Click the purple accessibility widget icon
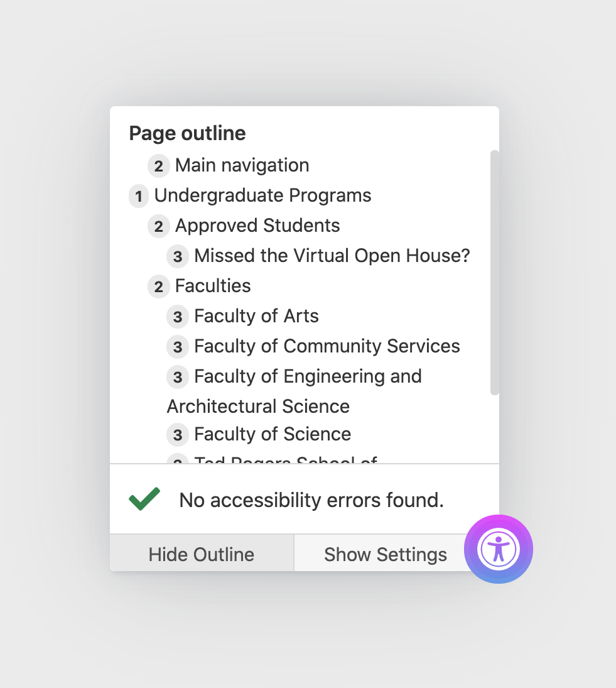The width and height of the screenshot is (616, 688). click(499, 549)
